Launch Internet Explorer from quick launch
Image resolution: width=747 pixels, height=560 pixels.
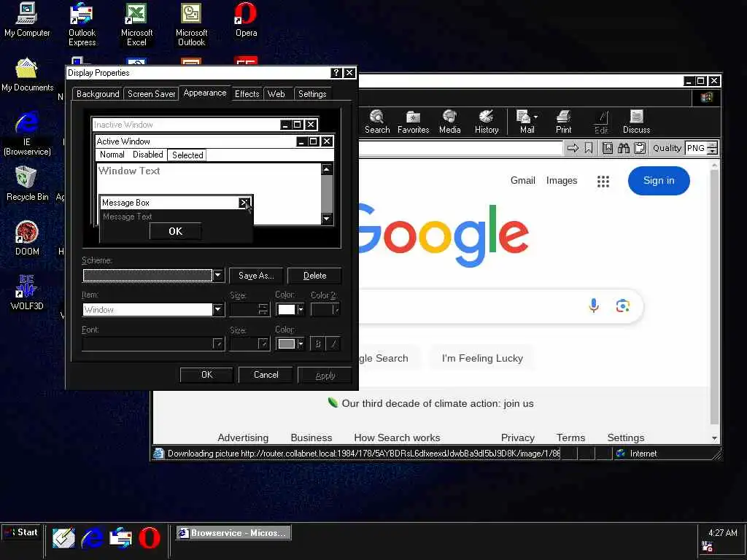[x=92, y=538]
